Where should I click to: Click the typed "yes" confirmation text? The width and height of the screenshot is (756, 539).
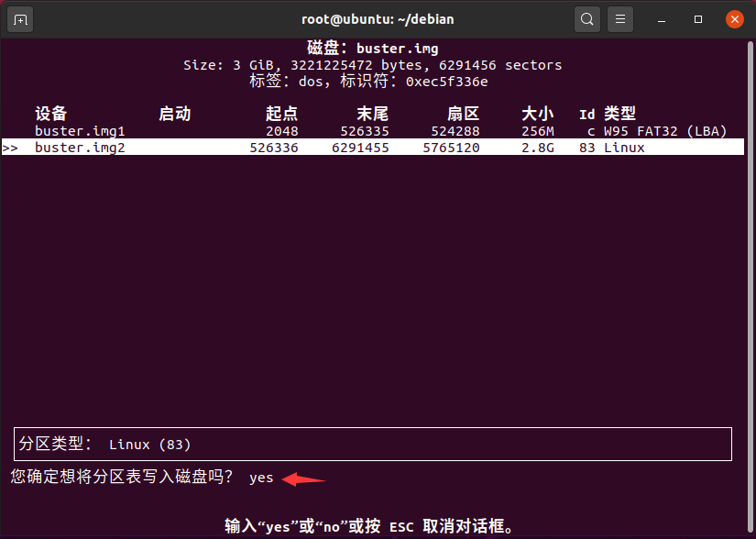[x=261, y=478]
